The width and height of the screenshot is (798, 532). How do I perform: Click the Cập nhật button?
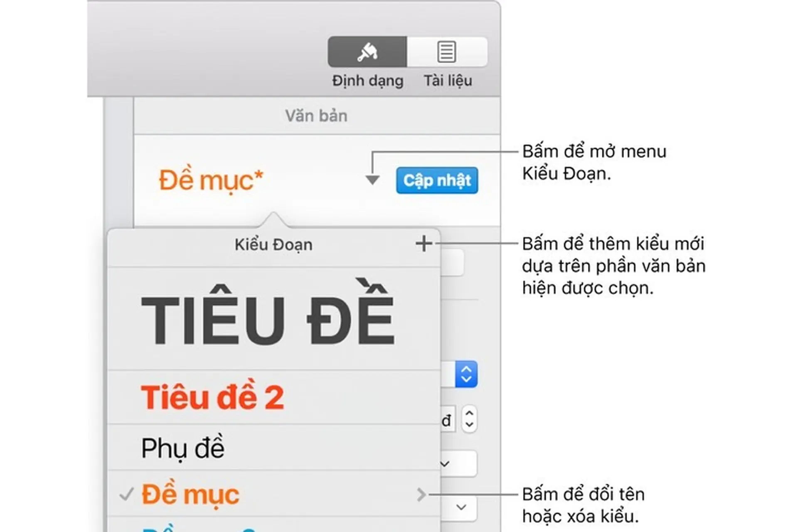[437, 180]
